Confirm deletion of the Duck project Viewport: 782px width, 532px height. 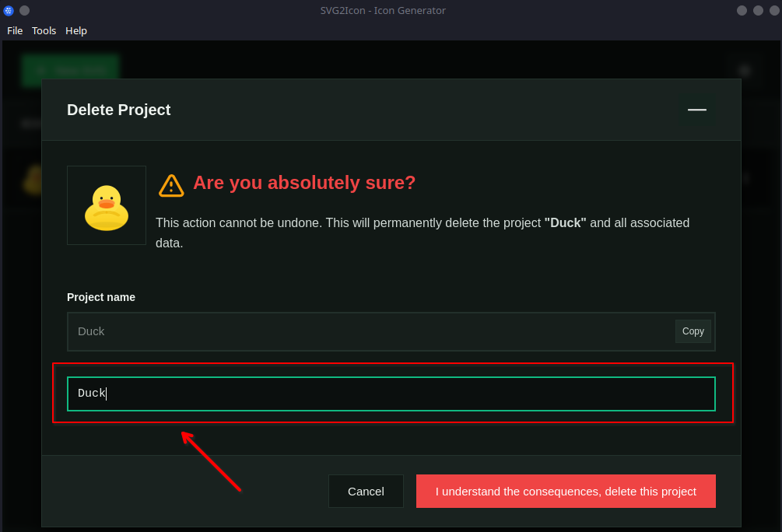pos(566,491)
